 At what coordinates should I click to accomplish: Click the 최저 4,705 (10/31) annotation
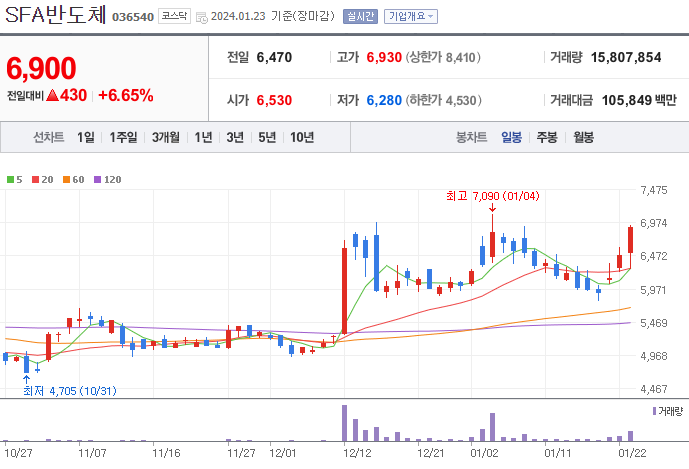tap(70, 391)
